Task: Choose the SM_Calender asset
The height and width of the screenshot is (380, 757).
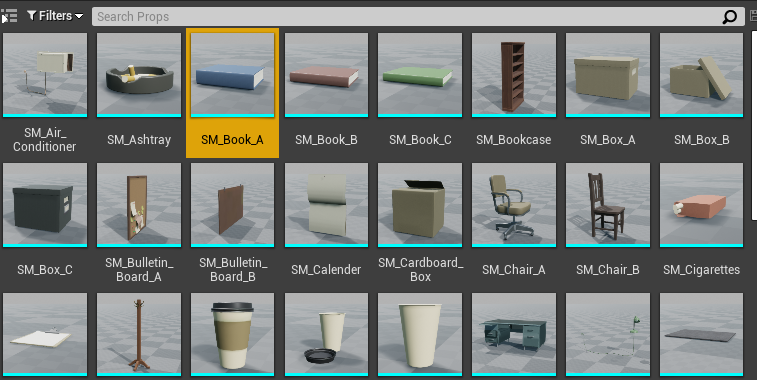Action: (x=326, y=223)
